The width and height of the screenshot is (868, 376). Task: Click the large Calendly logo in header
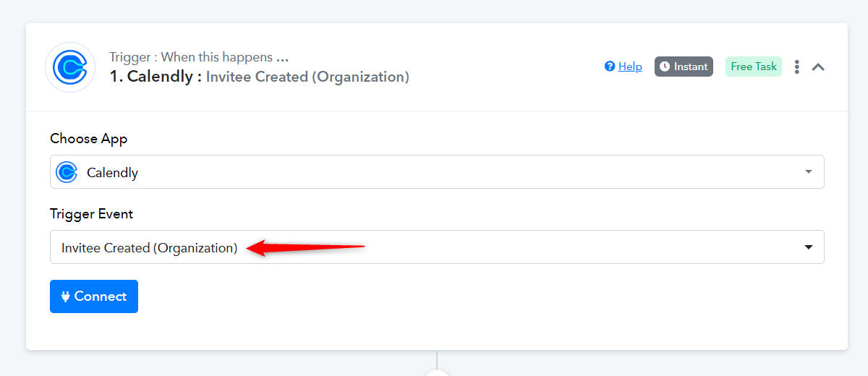tap(70, 67)
